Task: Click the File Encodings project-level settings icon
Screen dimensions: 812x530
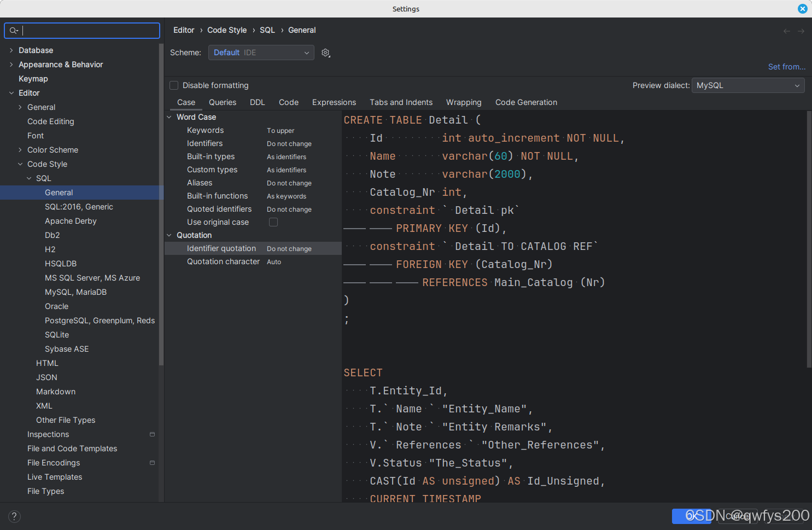Action: coord(152,463)
